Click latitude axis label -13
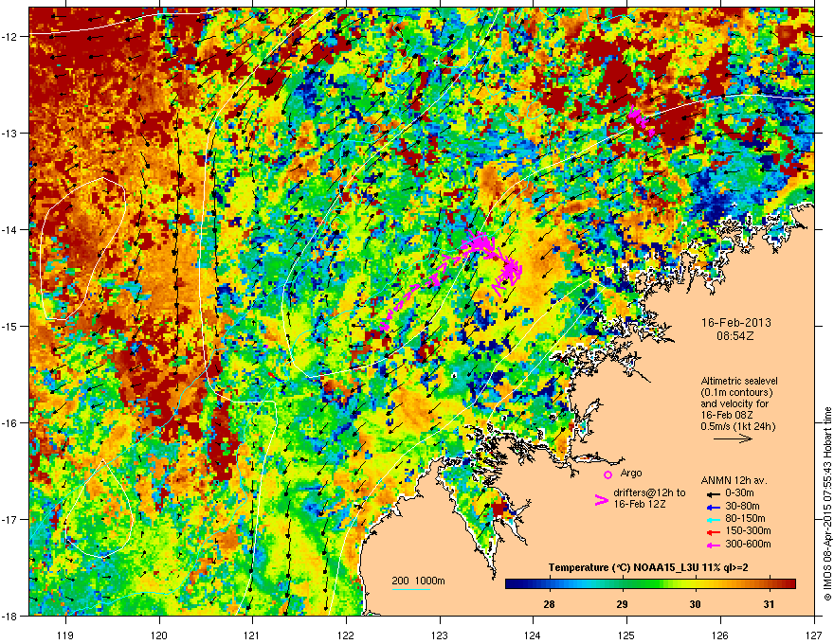834x644 pixels. pyautogui.click(x=10, y=133)
